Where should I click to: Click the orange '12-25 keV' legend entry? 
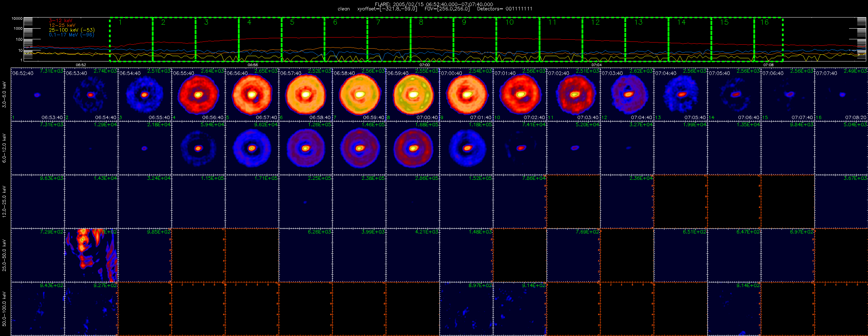(62, 25)
